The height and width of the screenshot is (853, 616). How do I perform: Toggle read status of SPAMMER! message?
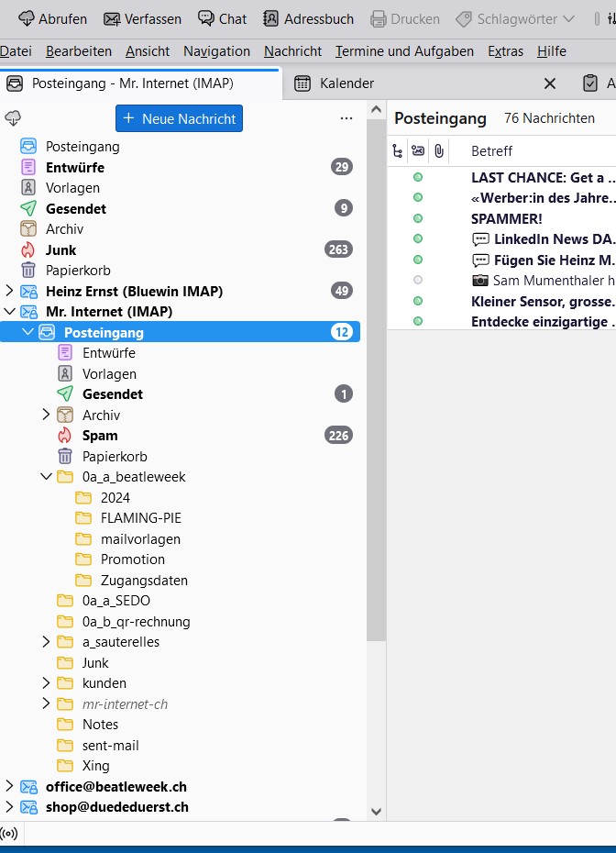click(418, 218)
